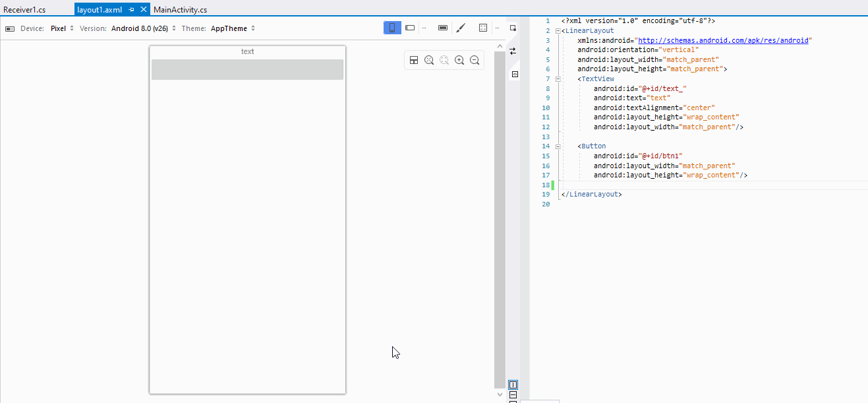Screen dimensions: 868x403
Task: Open the Device Pixel dropdown
Action: (x=62, y=28)
